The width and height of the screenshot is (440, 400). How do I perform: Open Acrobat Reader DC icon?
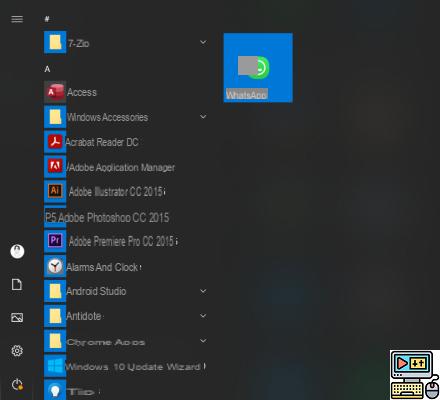pos(55,142)
